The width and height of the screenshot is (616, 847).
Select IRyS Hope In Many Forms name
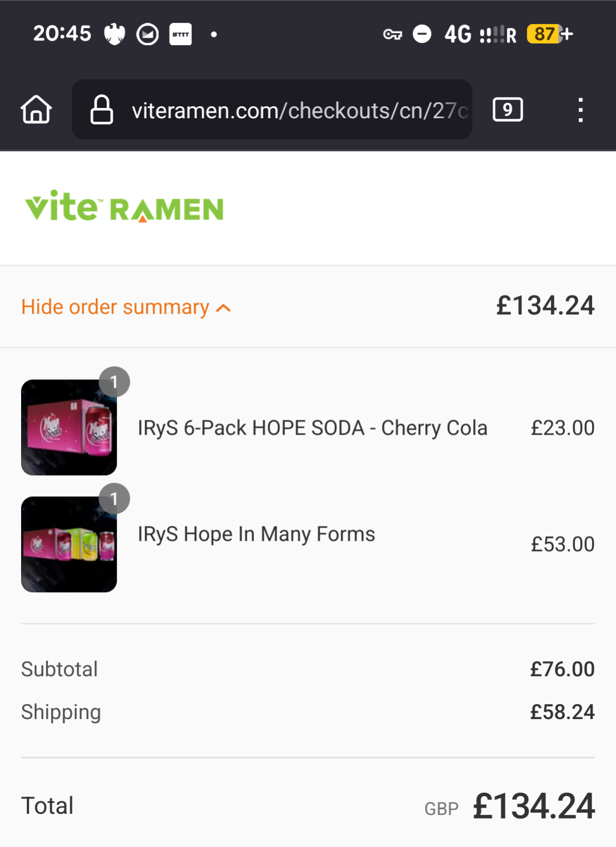coord(256,534)
